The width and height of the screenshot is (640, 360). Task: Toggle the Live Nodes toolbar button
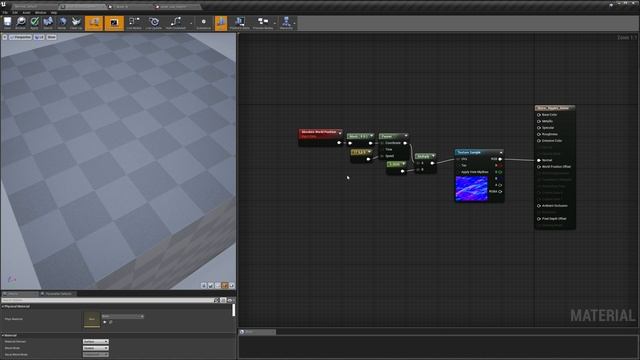tap(134, 23)
